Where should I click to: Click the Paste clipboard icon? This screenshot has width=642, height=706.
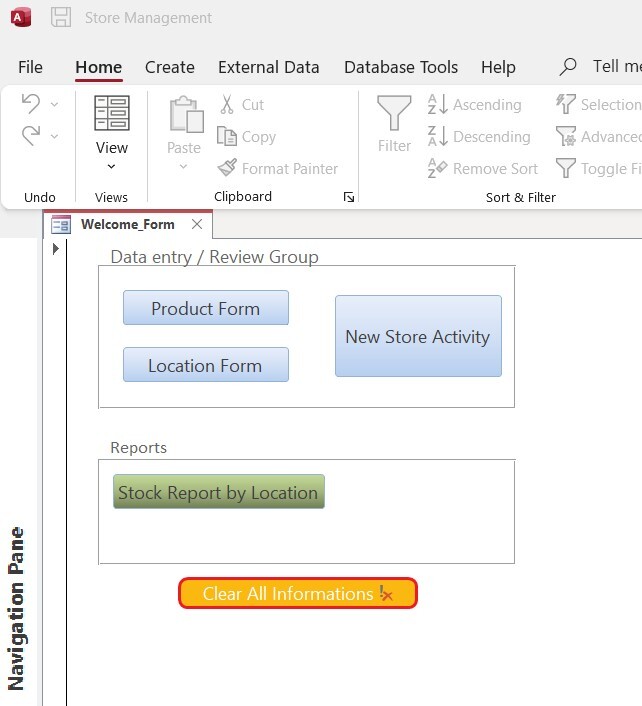pyautogui.click(x=186, y=114)
